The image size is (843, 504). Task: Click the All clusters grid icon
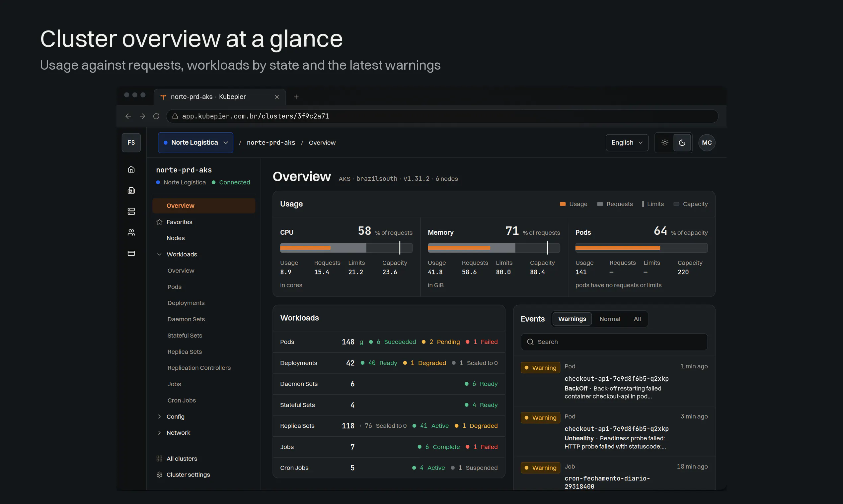click(159, 459)
